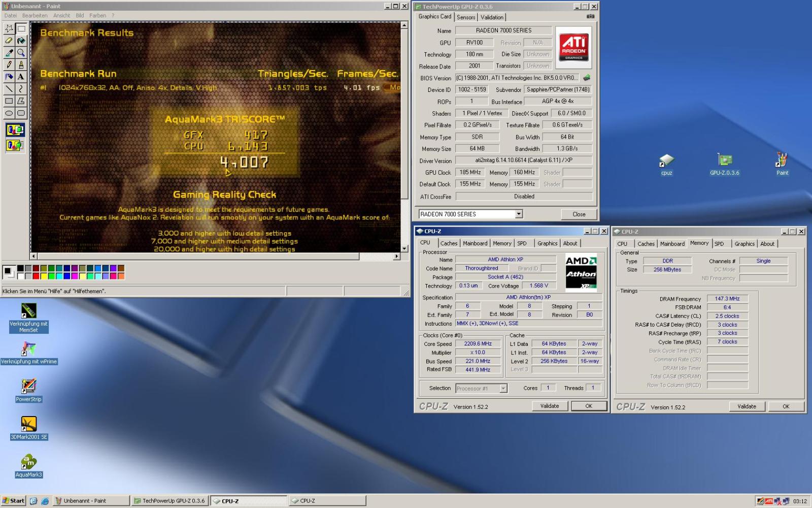Open the Mainboard tab in the CPU-Z processor window

(475, 243)
